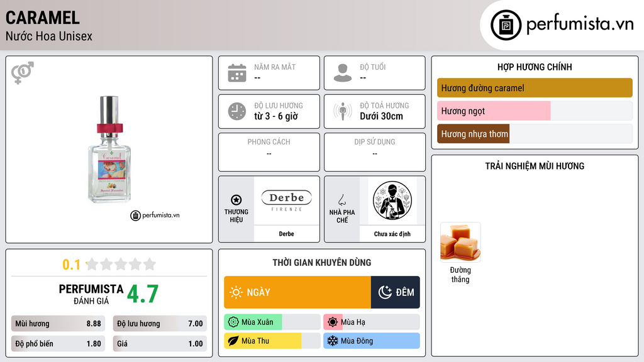Viewport: 644px width, 362px height.
Task: Click the perfumer illustration above Chưa xác định
Action: tap(392, 200)
